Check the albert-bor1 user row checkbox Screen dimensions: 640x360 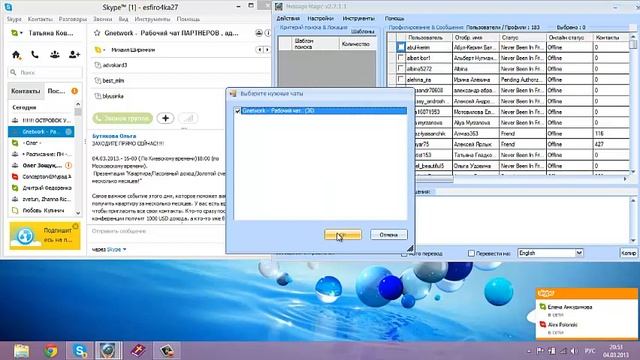(401, 58)
